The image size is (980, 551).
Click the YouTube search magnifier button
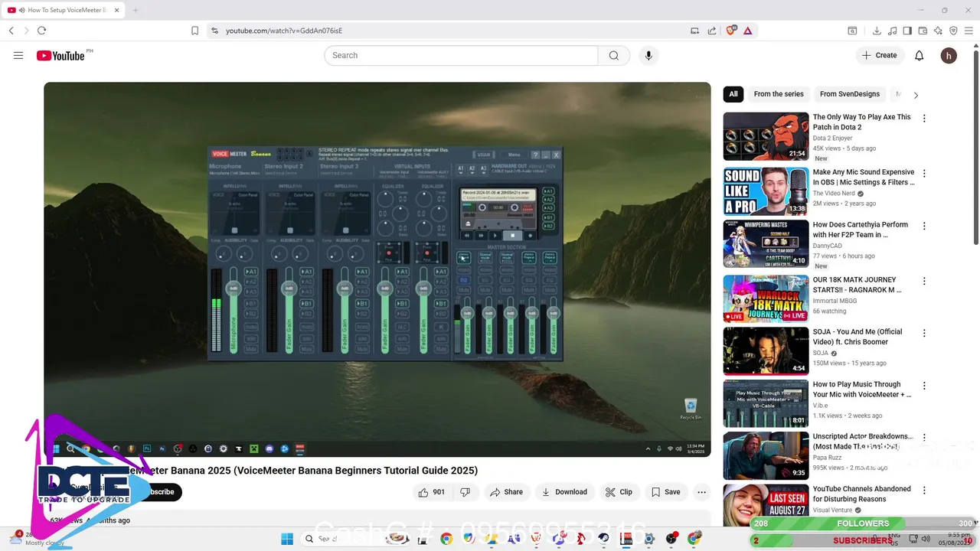614,55
